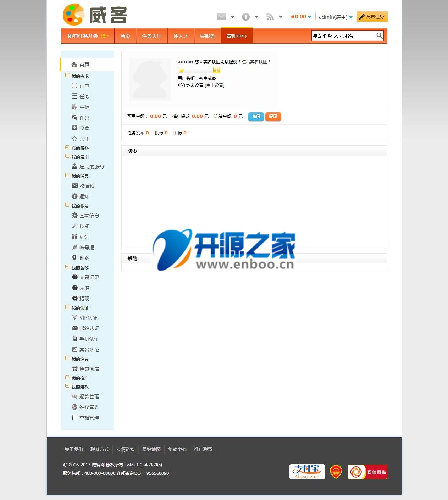Click the 举报管理 report icon
Viewport: 448px width, 500px height.
(74, 417)
